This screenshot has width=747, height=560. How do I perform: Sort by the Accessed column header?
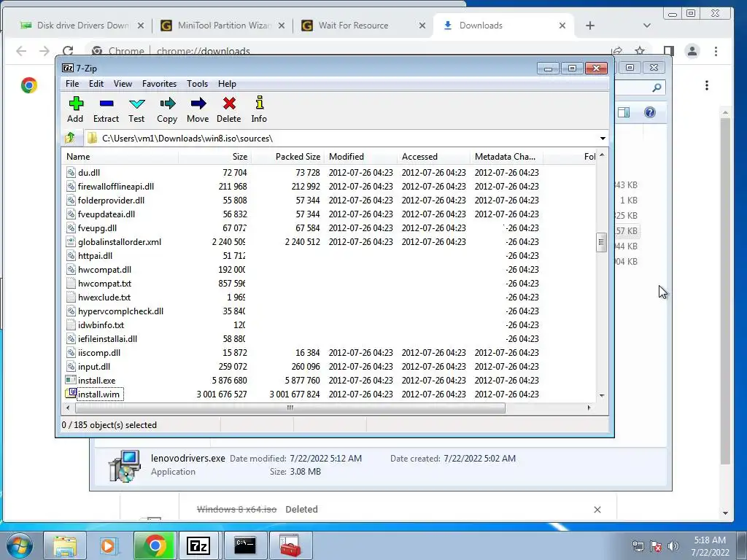[433, 157]
